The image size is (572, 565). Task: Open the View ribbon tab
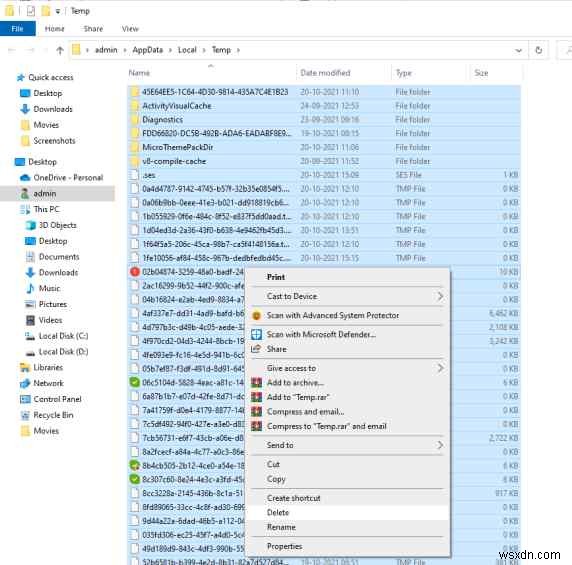(130, 29)
